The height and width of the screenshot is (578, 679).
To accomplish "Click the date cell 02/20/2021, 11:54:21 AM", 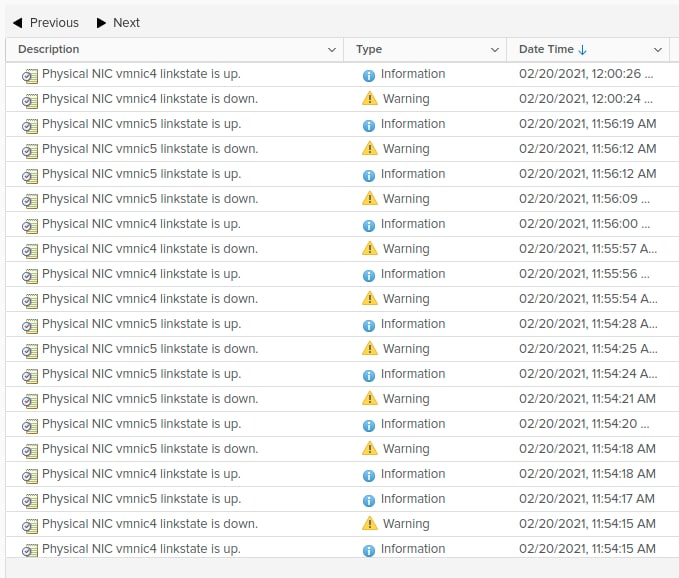I will [588, 399].
